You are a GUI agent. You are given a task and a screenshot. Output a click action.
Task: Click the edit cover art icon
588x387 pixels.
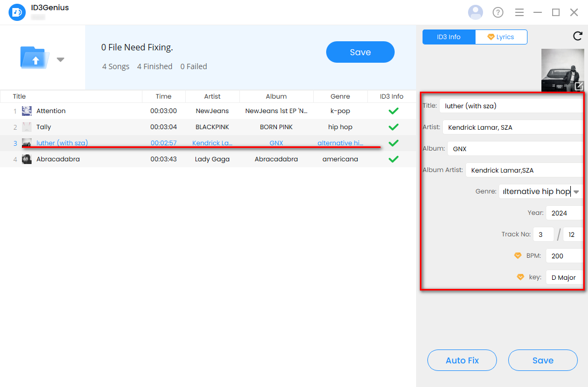tap(579, 86)
